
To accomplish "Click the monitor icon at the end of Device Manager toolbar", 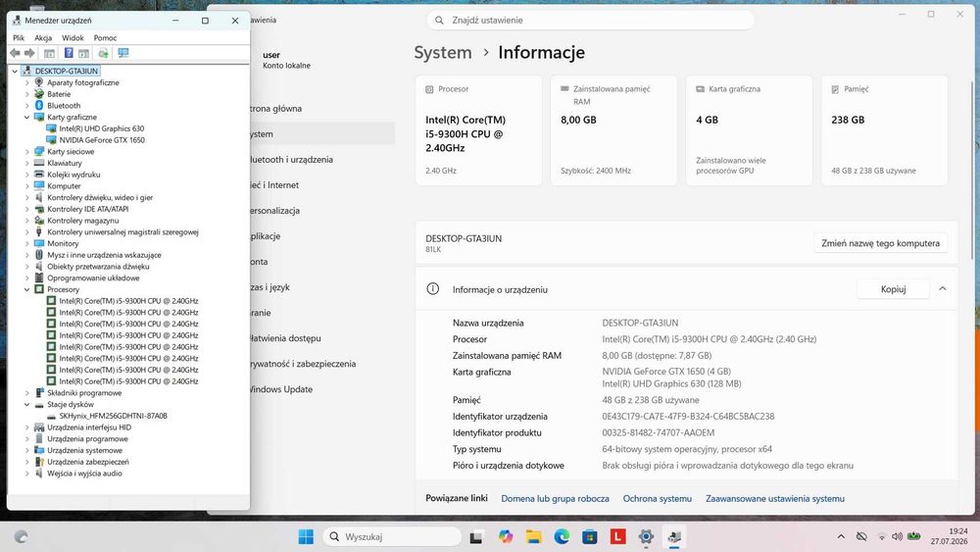I will [x=123, y=53].
